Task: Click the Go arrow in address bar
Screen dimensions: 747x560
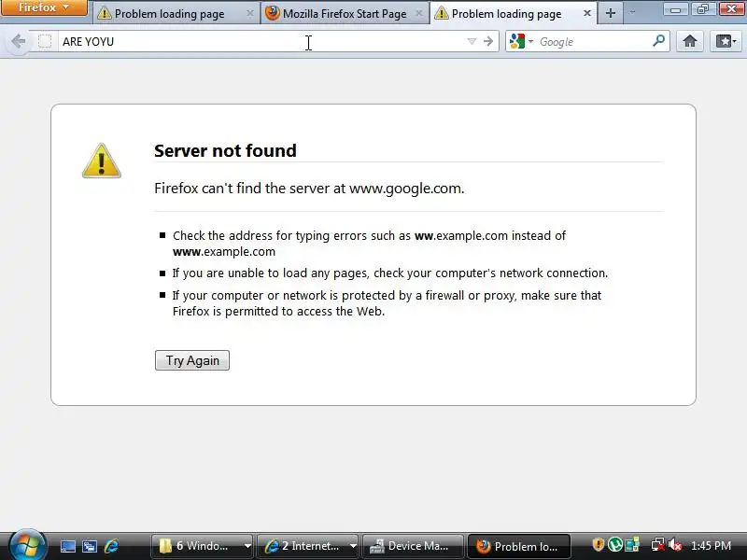Action: (x=488, y=41)
